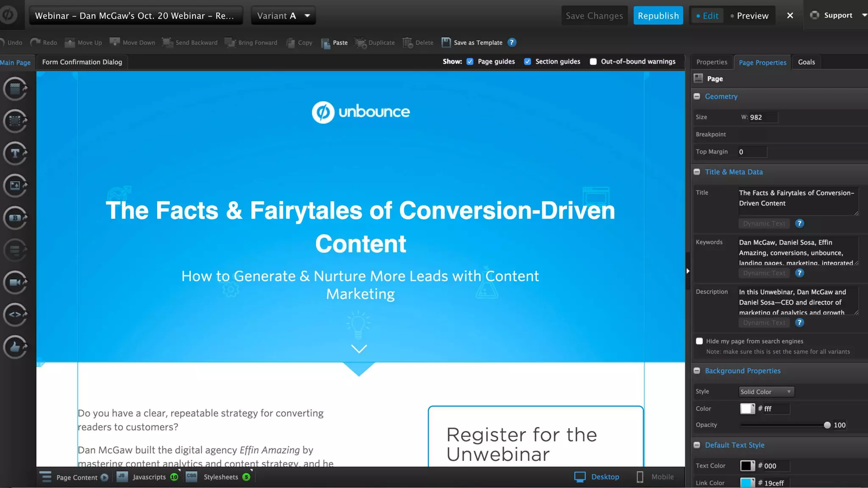Disable Section guides checkbox

527,61
